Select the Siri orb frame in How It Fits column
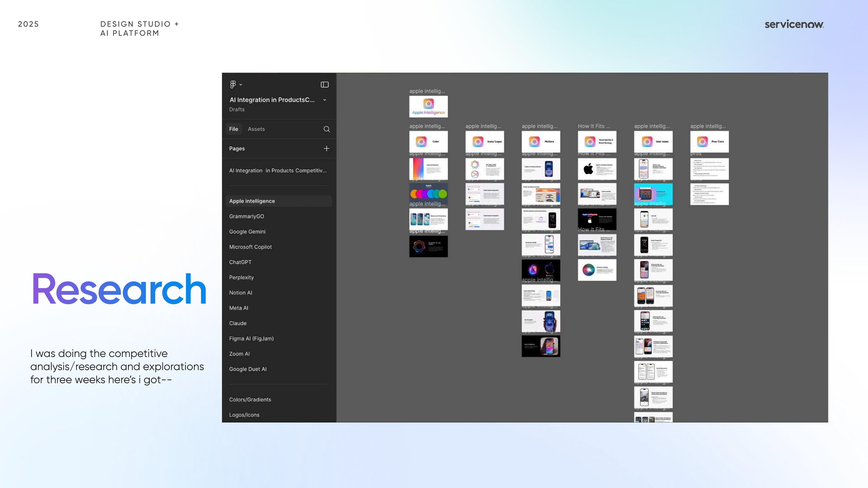Screen dimensions: 868x488 (597, 270)
